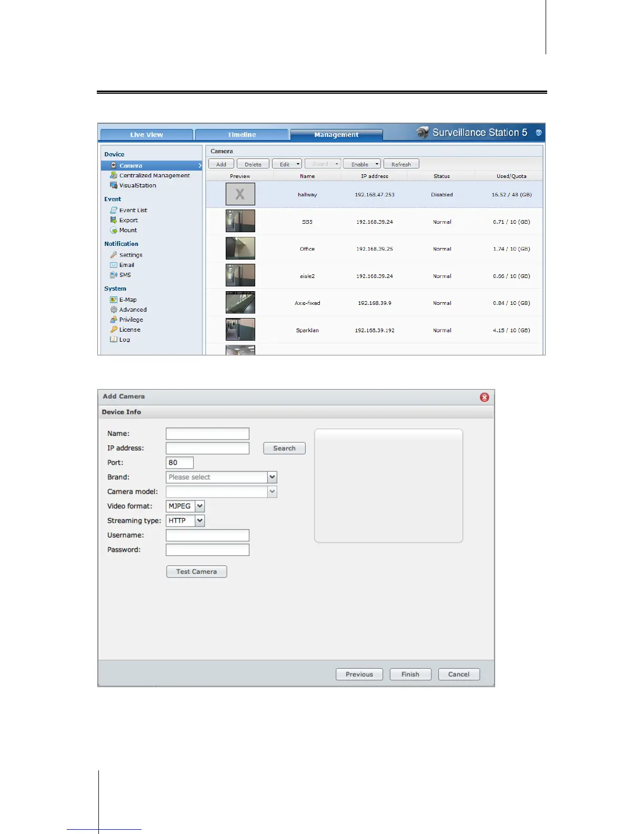
Task: Click the help question mark icon
Action: (x=538, y=133)
